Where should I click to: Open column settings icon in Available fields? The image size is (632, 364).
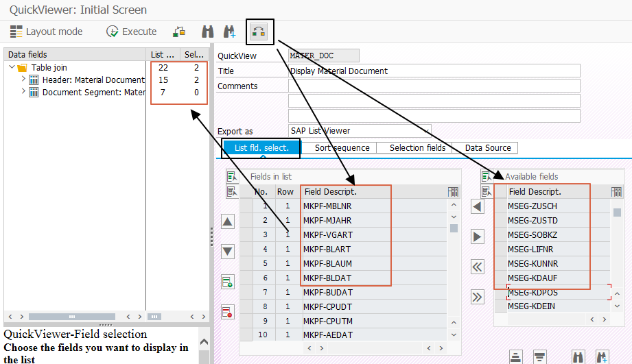(616, 192)
